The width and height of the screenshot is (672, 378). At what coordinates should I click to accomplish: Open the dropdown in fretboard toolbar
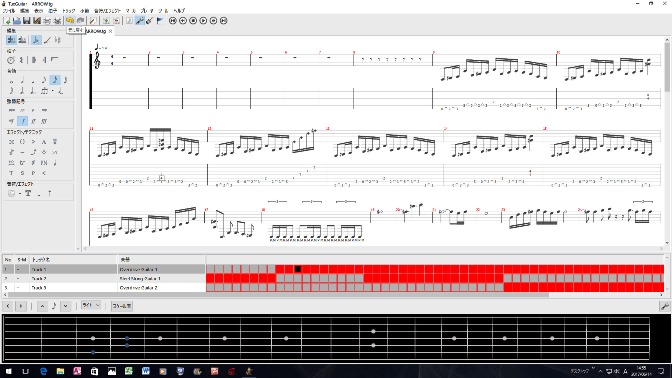pos(91,306)
